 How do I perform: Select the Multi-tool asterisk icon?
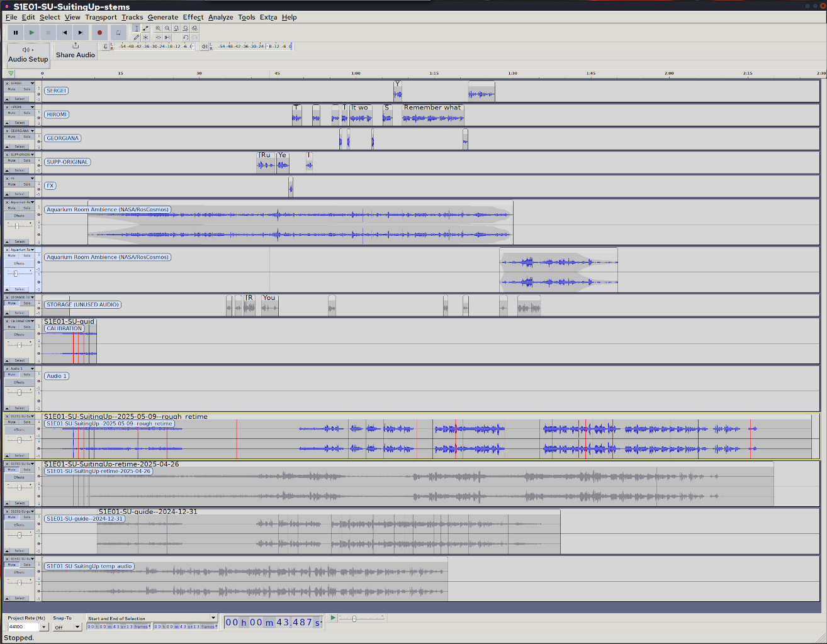145,37
